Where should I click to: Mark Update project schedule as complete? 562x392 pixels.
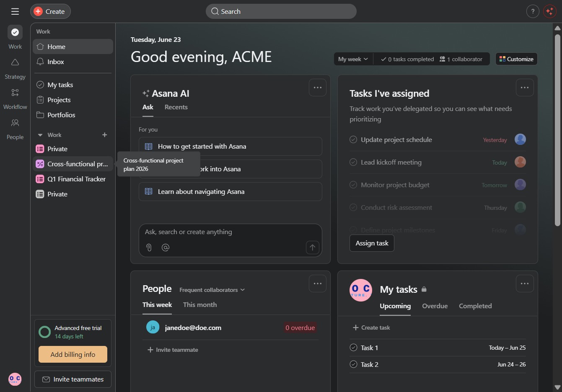pyautogui.click(x=353, y=139)
